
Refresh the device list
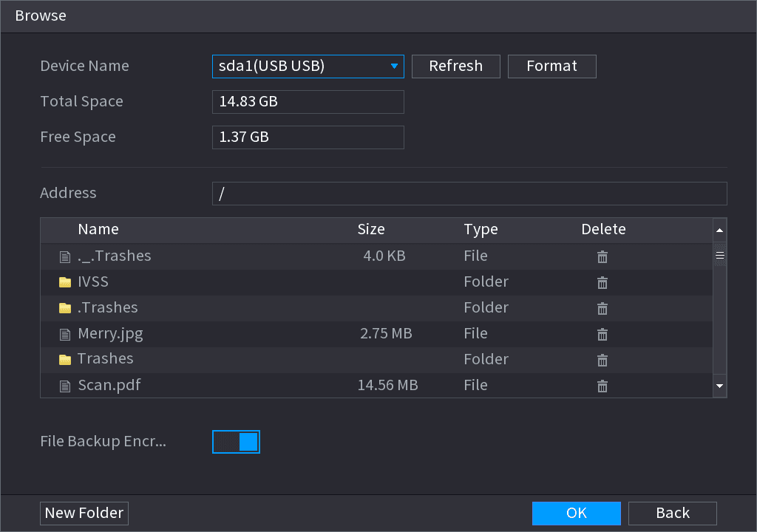tap(455, 66)
